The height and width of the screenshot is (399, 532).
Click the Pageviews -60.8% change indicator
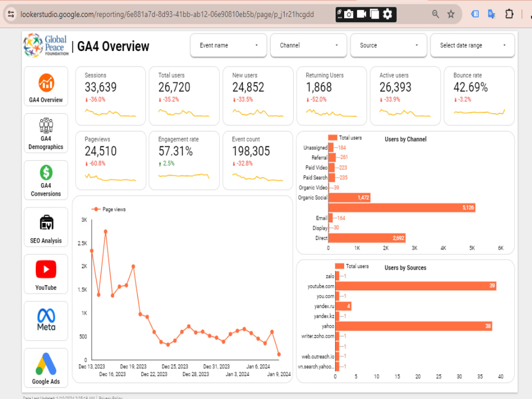click(x=95, y=163)
